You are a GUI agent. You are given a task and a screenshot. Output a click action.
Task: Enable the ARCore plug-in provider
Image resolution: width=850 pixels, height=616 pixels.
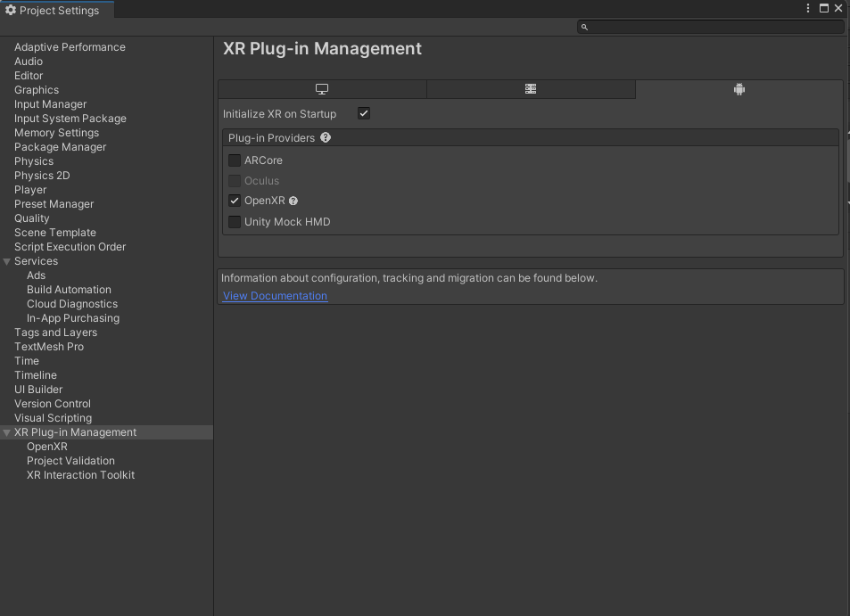click(235, 160)
